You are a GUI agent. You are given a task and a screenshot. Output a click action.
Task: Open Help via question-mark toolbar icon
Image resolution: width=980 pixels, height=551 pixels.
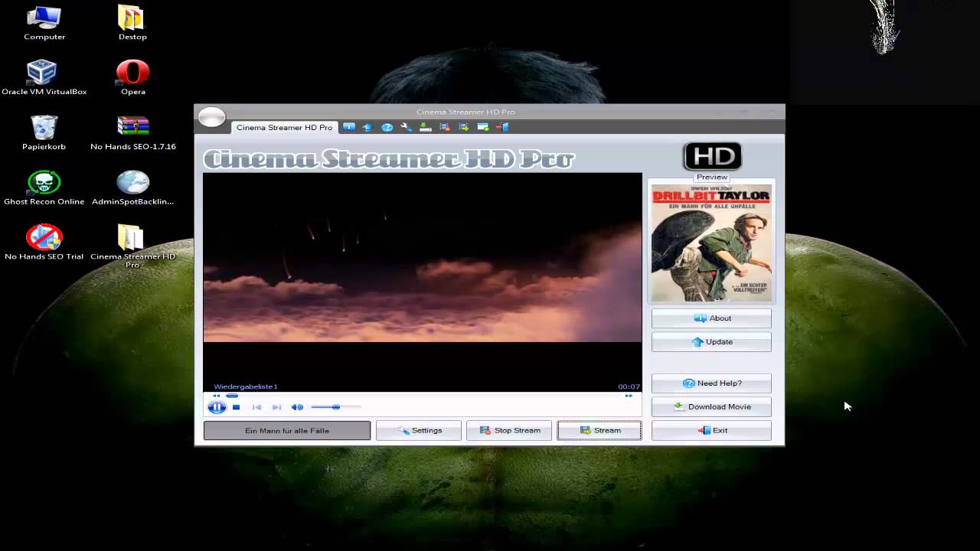(x=387, y=127)
